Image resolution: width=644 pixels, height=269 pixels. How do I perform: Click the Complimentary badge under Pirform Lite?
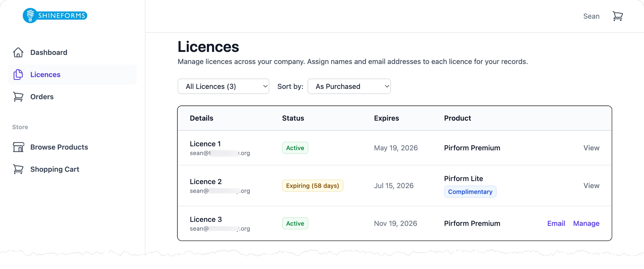click(470, 192)
